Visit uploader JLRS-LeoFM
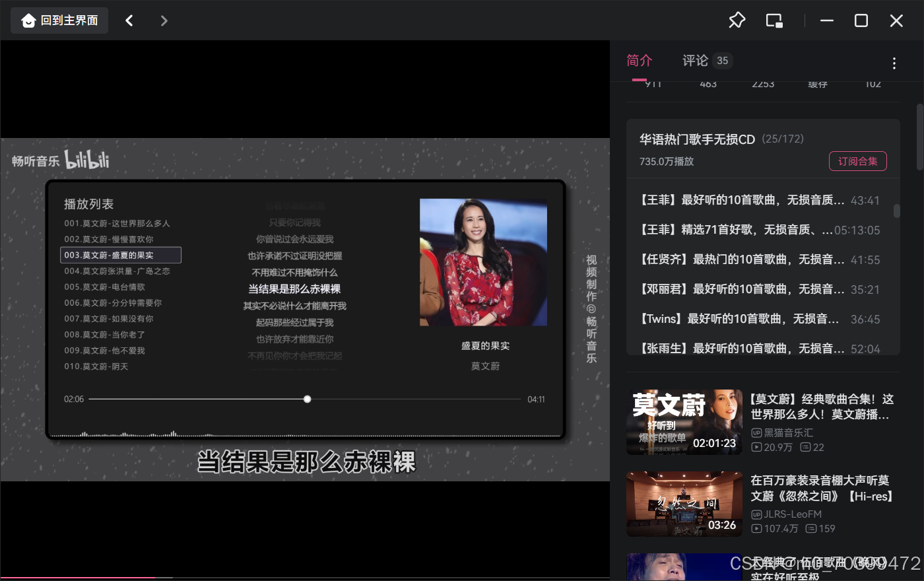The image size is (924, 581). 793,514
